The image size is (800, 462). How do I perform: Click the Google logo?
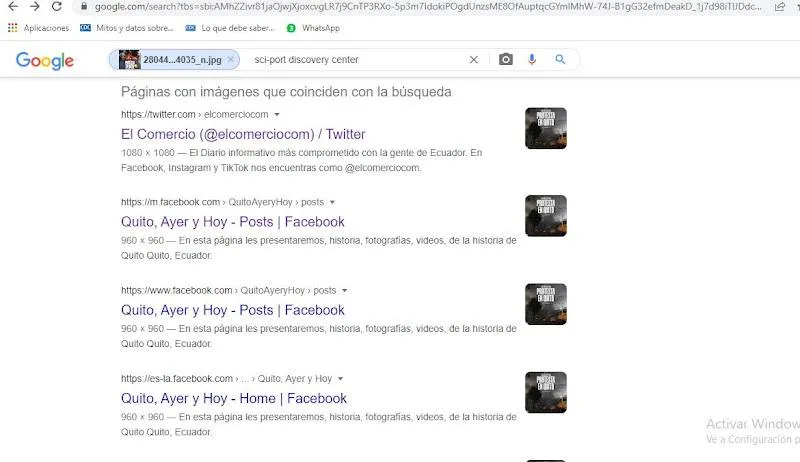click(45, 61)
